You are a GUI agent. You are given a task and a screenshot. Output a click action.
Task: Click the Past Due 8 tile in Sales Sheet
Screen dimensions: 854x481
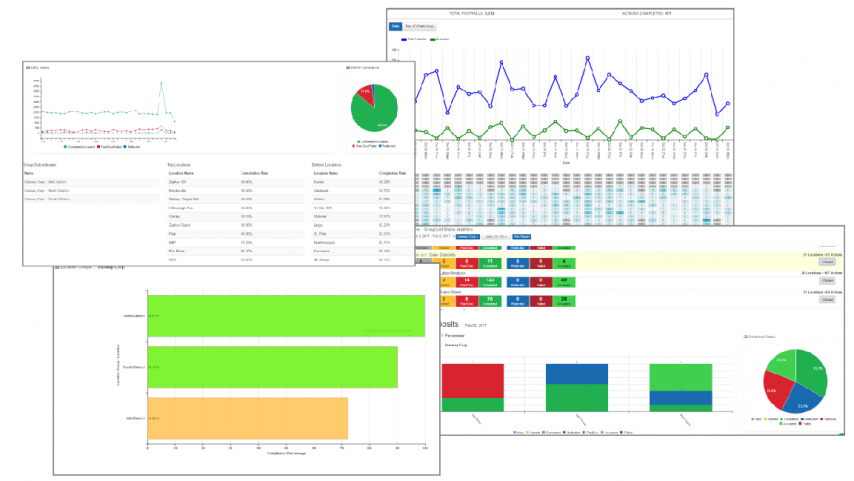click(x=466, y=301)
